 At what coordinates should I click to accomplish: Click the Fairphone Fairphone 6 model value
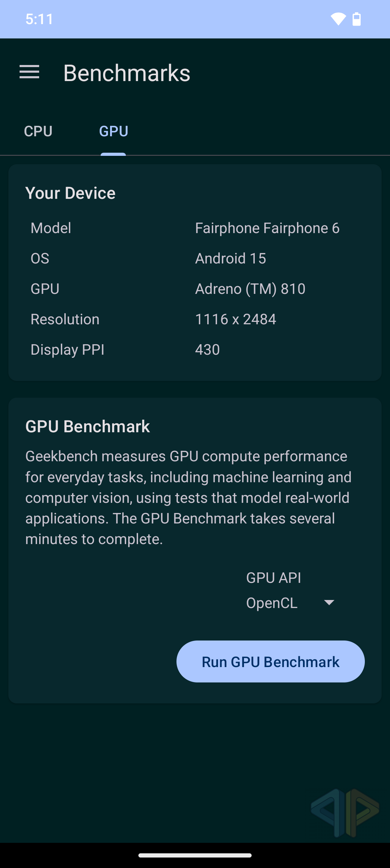coord(267,228)
